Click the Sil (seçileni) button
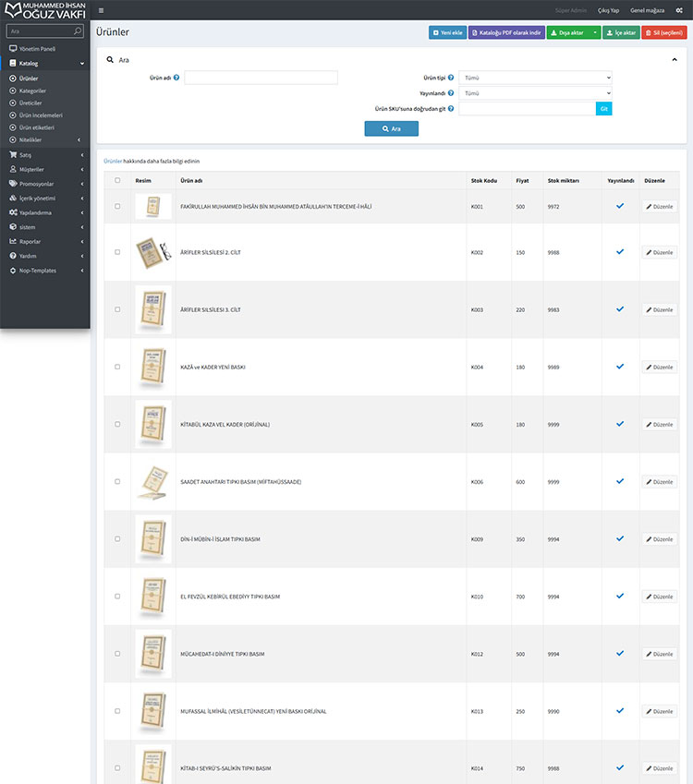The width and height of the screenshot is (693, 784). click(664, 32)
